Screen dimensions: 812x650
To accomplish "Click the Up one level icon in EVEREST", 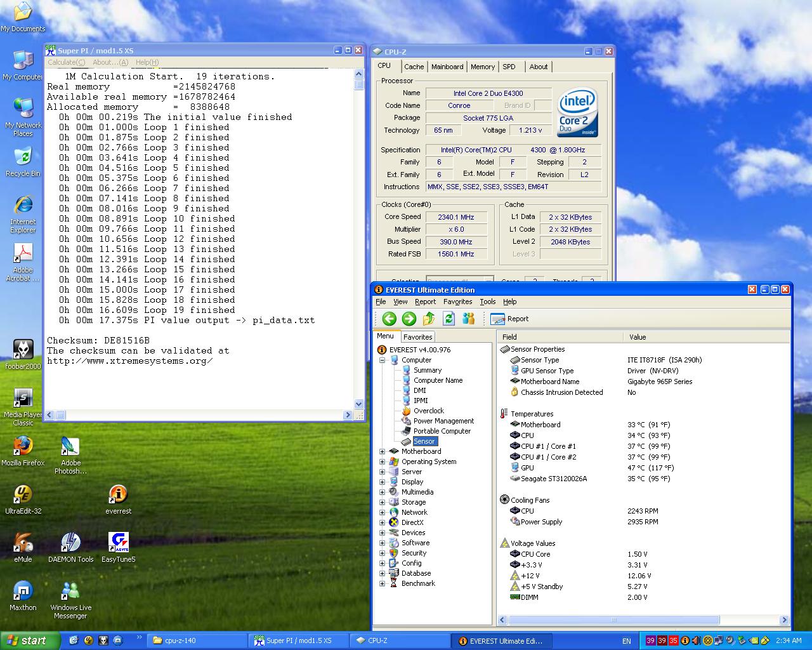I will click(x=429, y=319).
